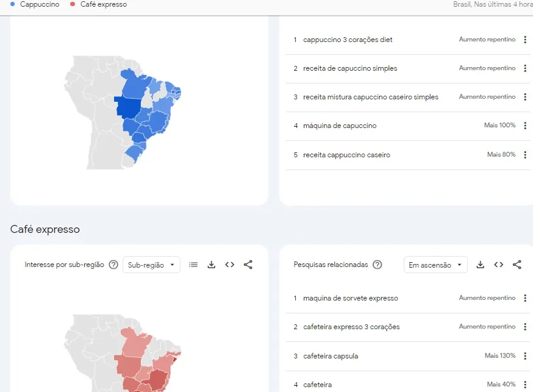Switch sub-region map to list view
Viewport: 533px width, 392px height.
pos(193,265)
